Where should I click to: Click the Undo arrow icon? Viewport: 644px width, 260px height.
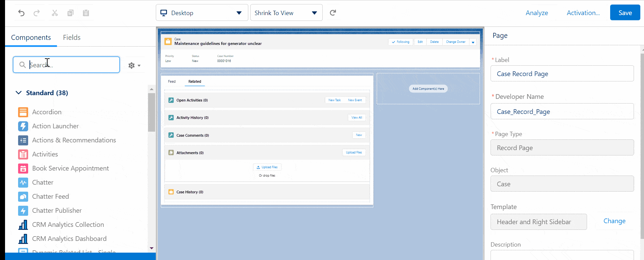[x=21, y=13]
